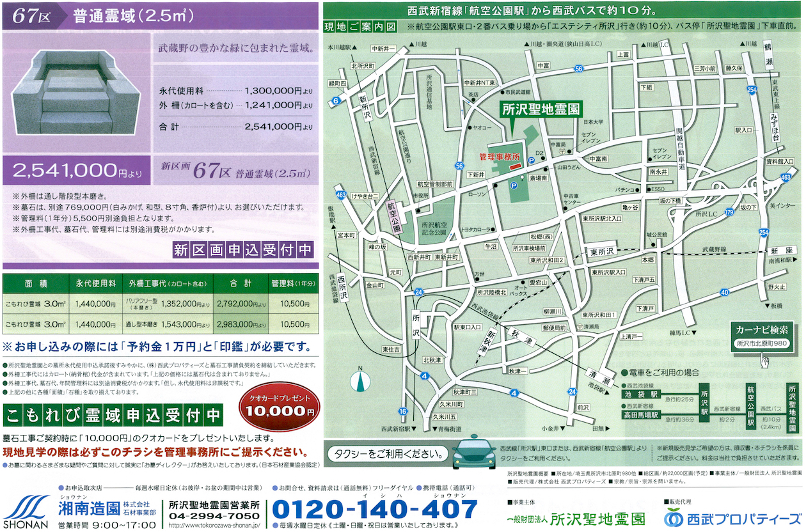806x532 pixels.
Task: Click the 2,983,000円より total cell
Action: 241,325
